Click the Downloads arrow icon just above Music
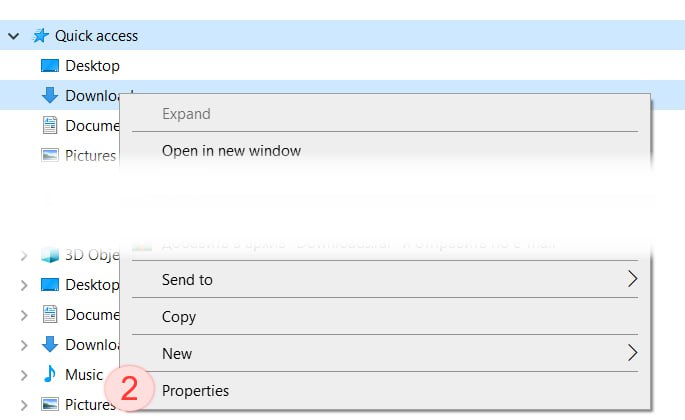The width and height of the screenshot is (685, 420). point(50,345)
